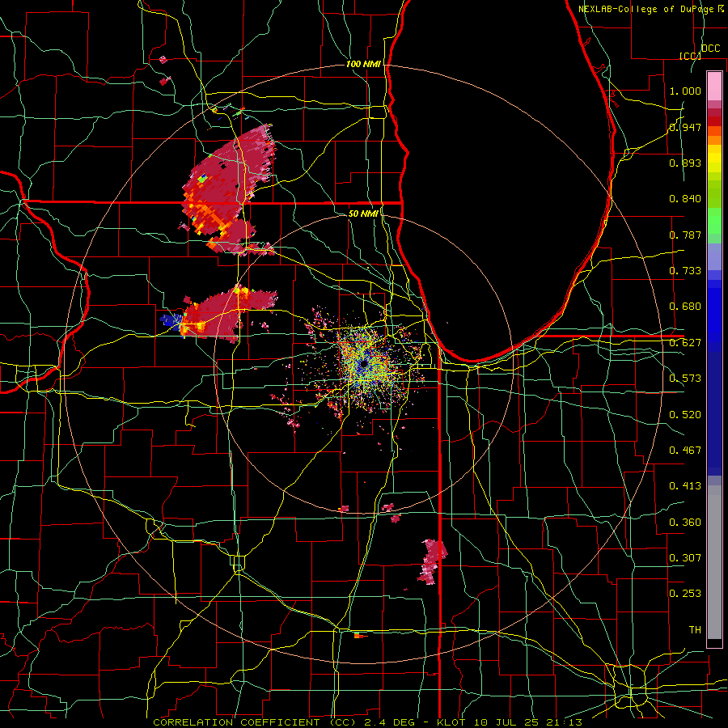Click the blue low-CC patch on western echo
The width and height of the screenshot is (728, 728).
[170, 320]
